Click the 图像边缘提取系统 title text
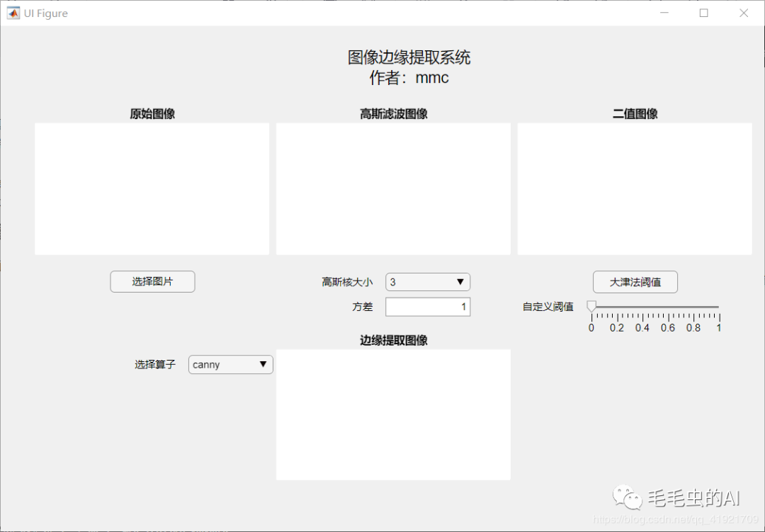The width and height of the screenshot is (765, 532). [409, 57]
